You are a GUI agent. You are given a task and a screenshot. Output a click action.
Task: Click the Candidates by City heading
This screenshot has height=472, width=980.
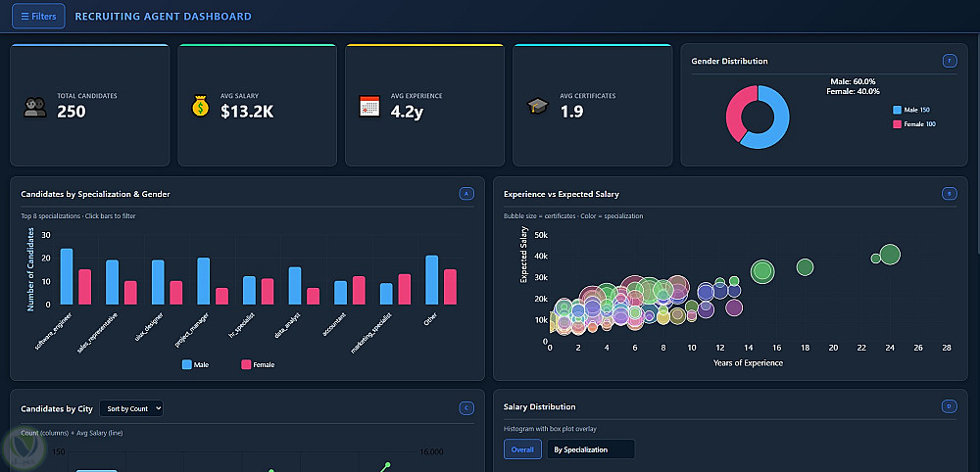coord(57,408)
